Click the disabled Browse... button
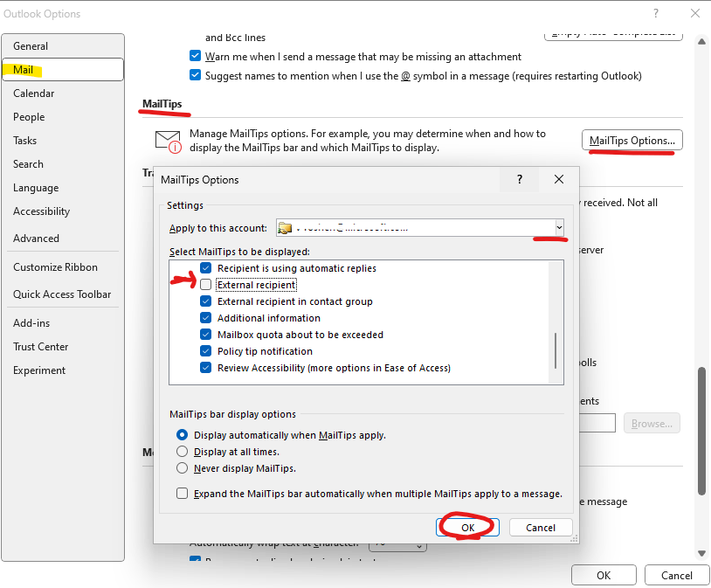The image size is (711, 588). (x=652, y=423)
